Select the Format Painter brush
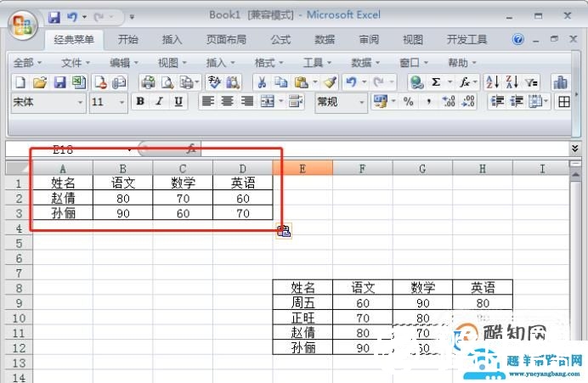Image resolution: width=588 pixels, height=383 pixels. coord(331,82)
